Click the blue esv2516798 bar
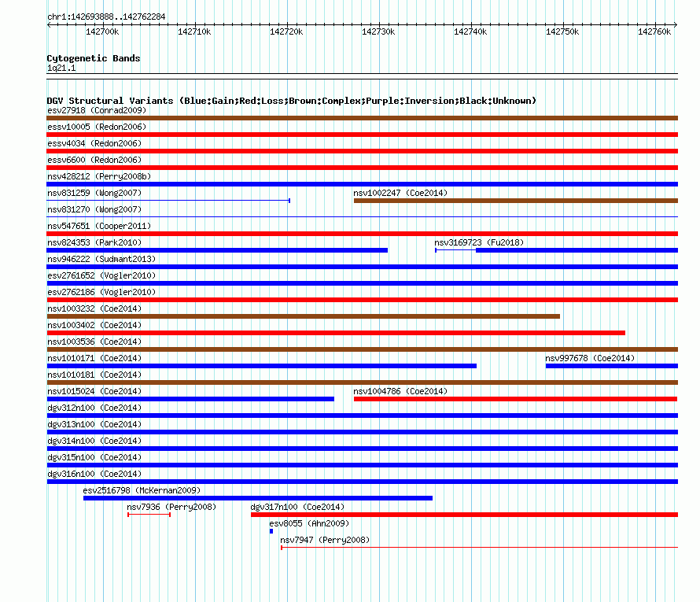Screen dimensions: 700x602 258,498
